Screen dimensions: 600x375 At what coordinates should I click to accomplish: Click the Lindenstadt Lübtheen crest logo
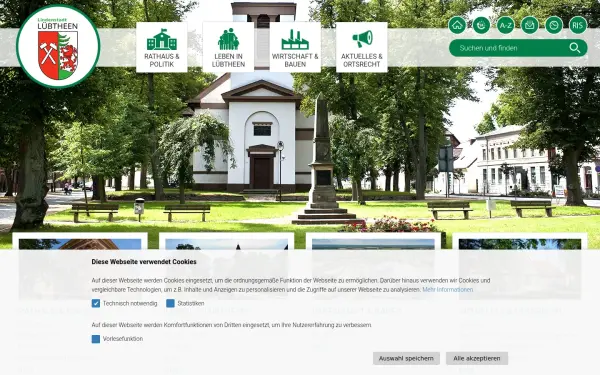(58, 46)
